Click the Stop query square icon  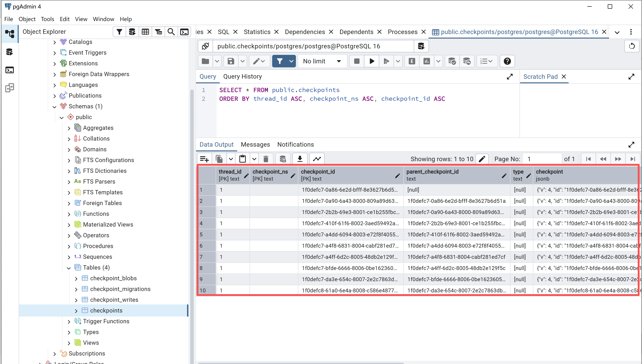tap(357, 61)
